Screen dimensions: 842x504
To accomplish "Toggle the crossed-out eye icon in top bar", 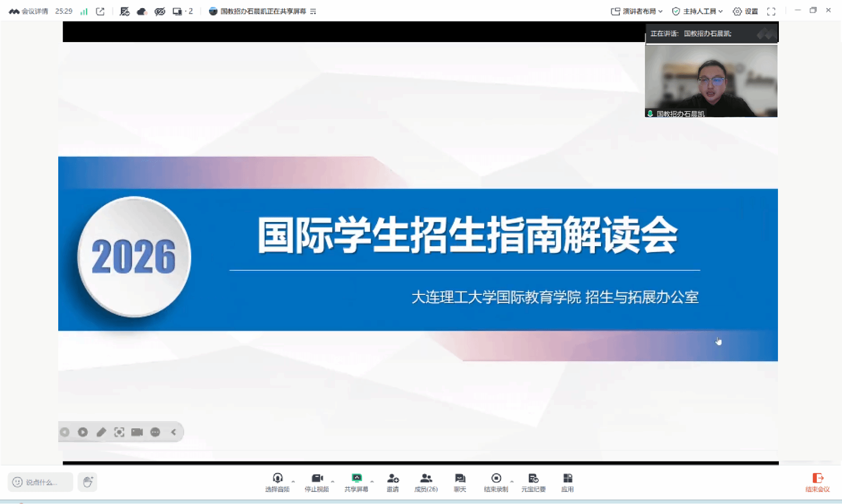I will (160, 12).
